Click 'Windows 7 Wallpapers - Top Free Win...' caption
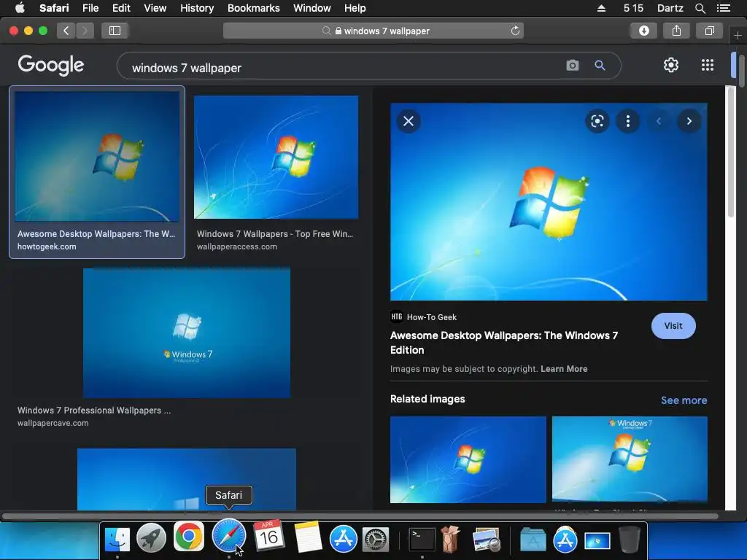This screenshot has height=560, width=747. 275,234
